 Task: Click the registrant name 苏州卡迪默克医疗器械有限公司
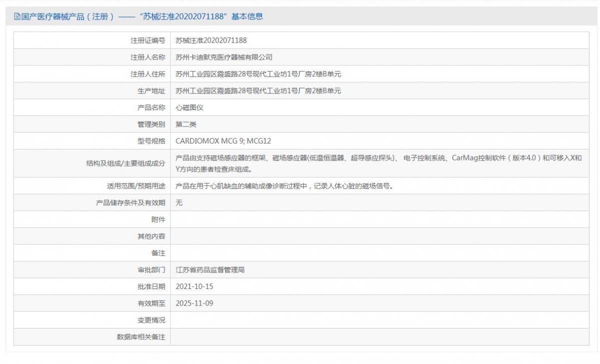tap(224, 57)
